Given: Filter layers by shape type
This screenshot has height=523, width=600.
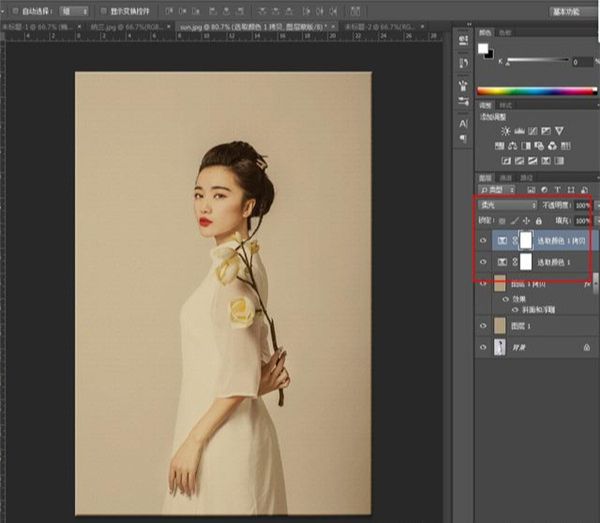Looking at the screenshot, I should tap(571, 190).
